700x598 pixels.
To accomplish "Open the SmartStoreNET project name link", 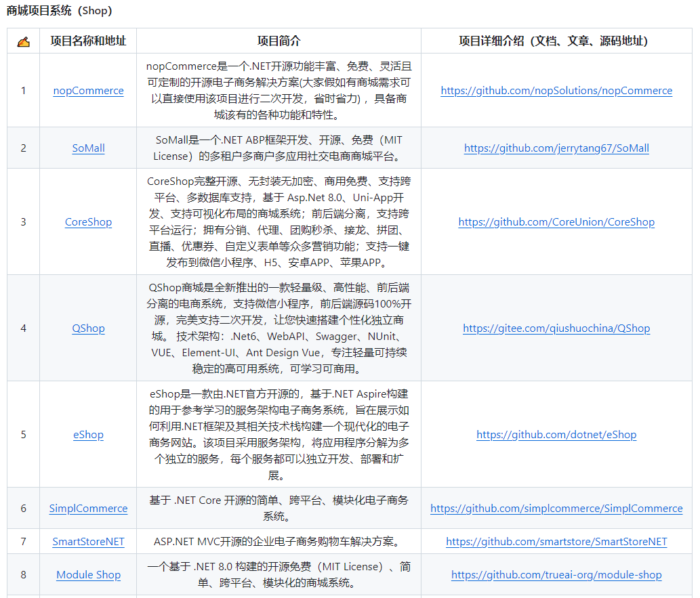I will click(88, 541).
